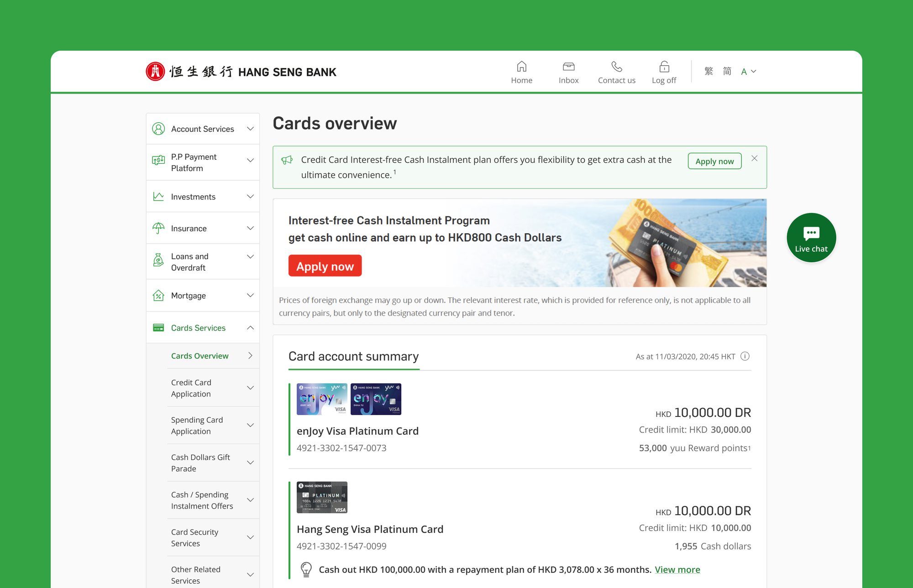Expand Other Related Services chevron
The image size is (913, 588).
[250, 575]
